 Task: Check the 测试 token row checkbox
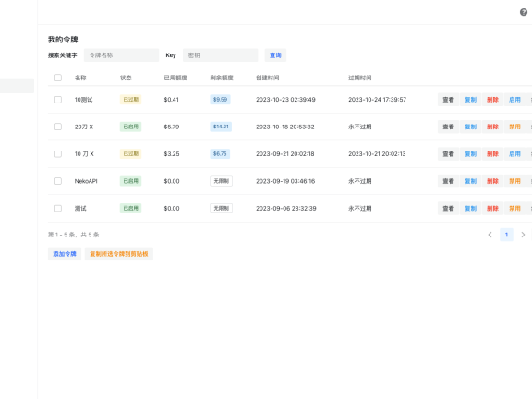click(x=58, y=208)
